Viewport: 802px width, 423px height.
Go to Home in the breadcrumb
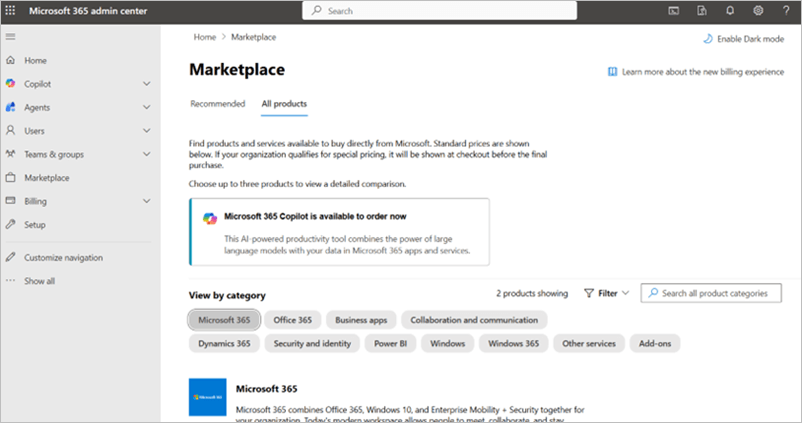point(205,37)
